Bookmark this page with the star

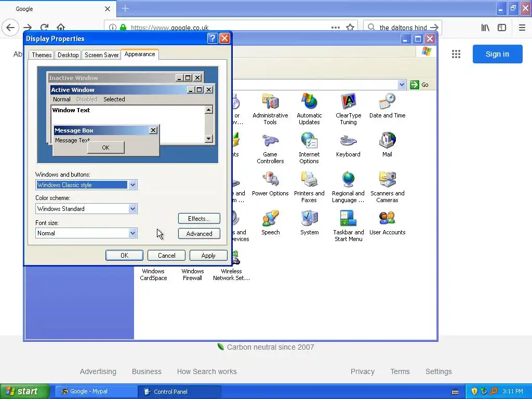350,28
